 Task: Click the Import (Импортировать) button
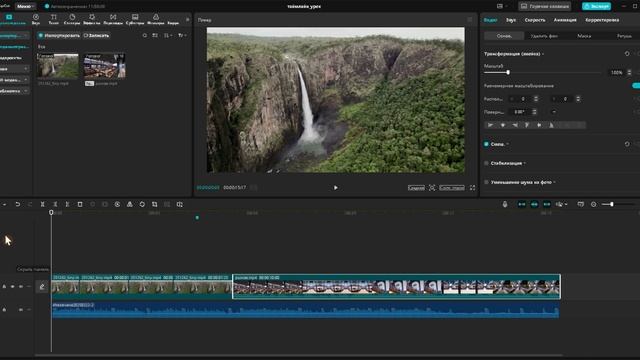(x=59, y=36)
